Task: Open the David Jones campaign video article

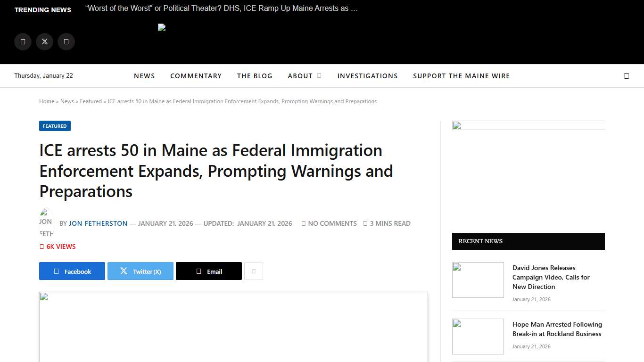Action: (x=551, y=277)
